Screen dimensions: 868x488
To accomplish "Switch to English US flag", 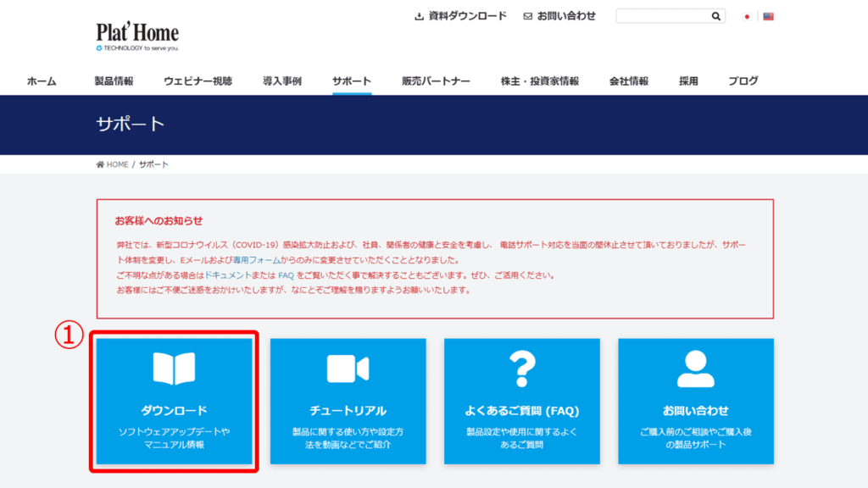I will pos(768,16).
